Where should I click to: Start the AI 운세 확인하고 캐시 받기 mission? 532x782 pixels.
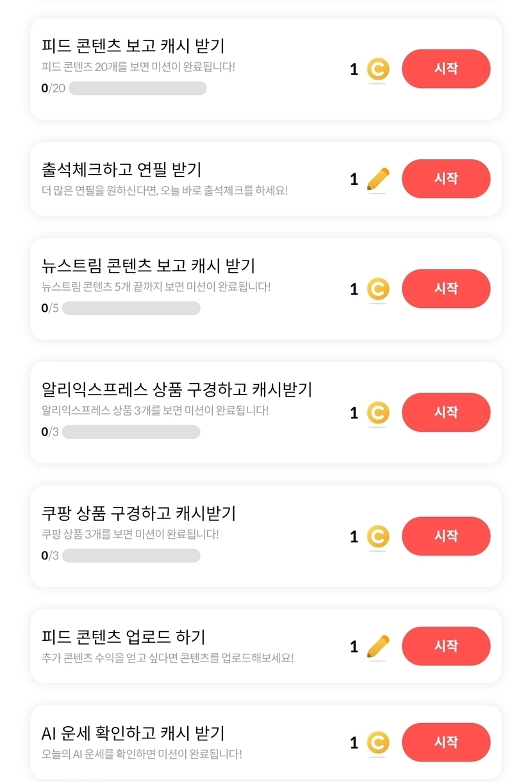[x=445, y=742]
